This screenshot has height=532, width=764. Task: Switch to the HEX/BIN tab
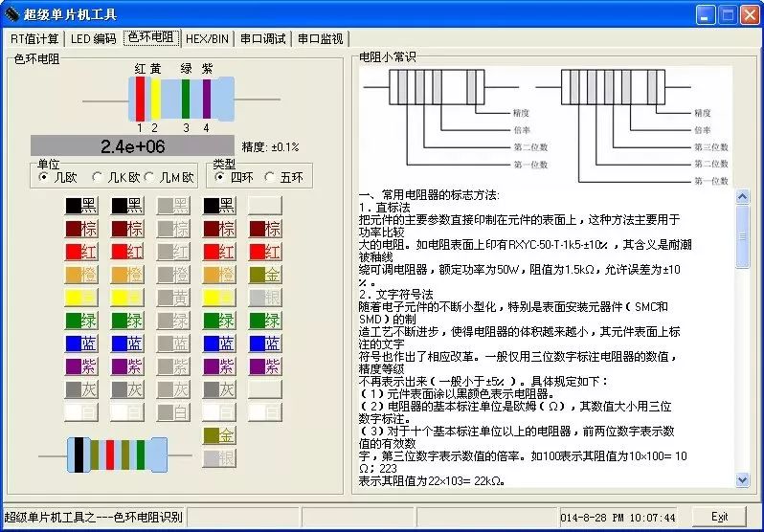[x=207, y=38]
